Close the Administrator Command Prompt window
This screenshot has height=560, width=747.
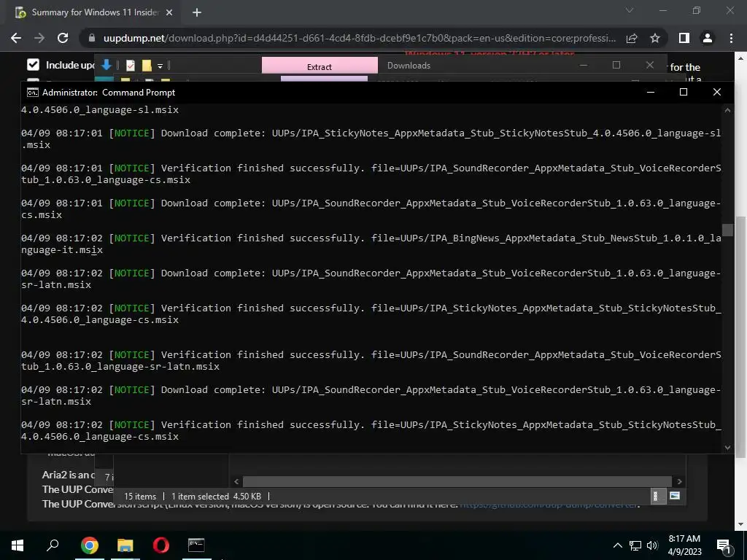click(716, 92)
